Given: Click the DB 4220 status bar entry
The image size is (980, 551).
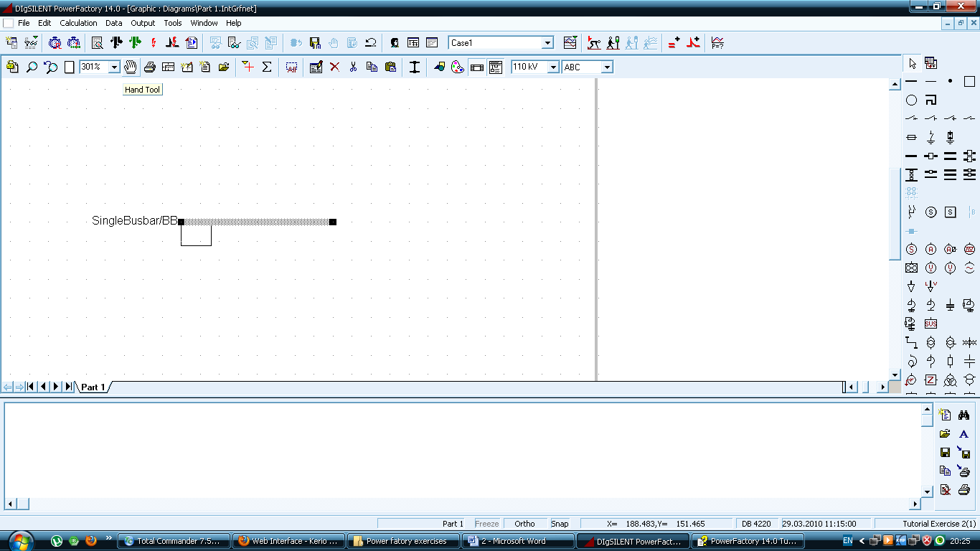Looking at the screenshot, I should click(756, 524).
